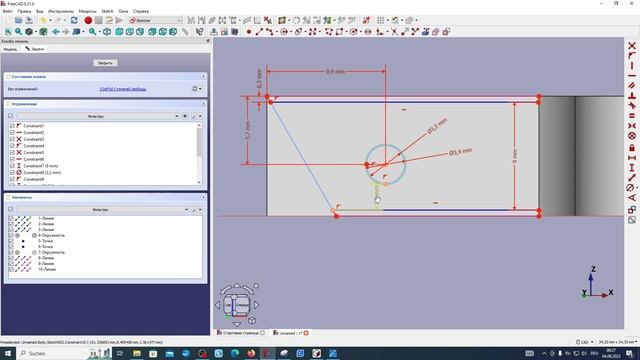640x360 pixels.
Task: Open the elements Фильтры dropdown
Action: 103,209
